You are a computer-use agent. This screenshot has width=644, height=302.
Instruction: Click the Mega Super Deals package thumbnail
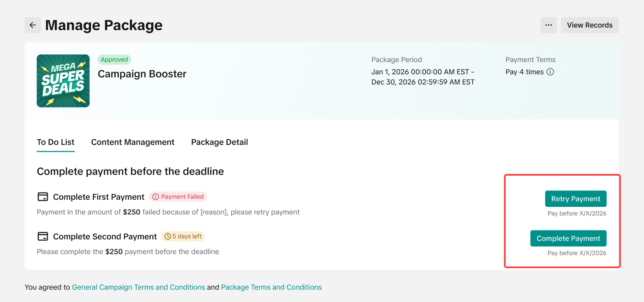click(x=63, y=81)
